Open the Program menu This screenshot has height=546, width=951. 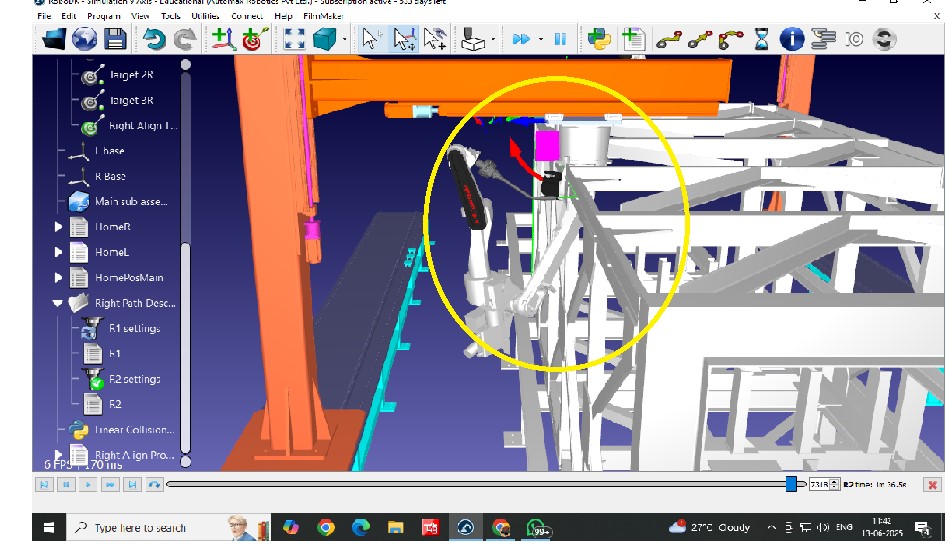pos(105,16)
